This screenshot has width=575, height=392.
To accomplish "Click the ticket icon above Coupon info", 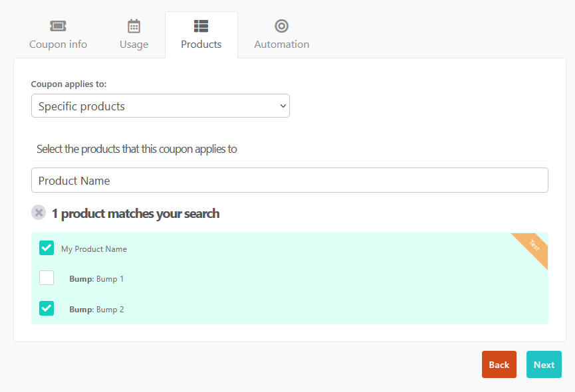I will pos(58,26).
